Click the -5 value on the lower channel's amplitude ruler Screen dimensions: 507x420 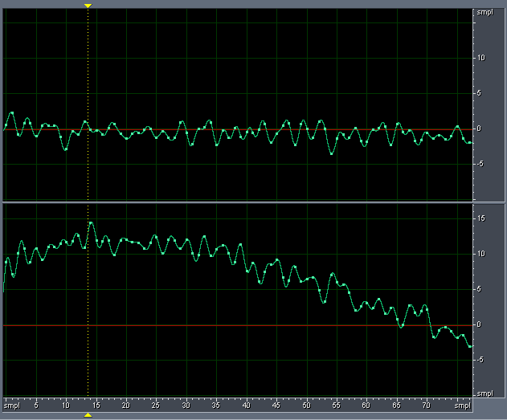point(480,360)
